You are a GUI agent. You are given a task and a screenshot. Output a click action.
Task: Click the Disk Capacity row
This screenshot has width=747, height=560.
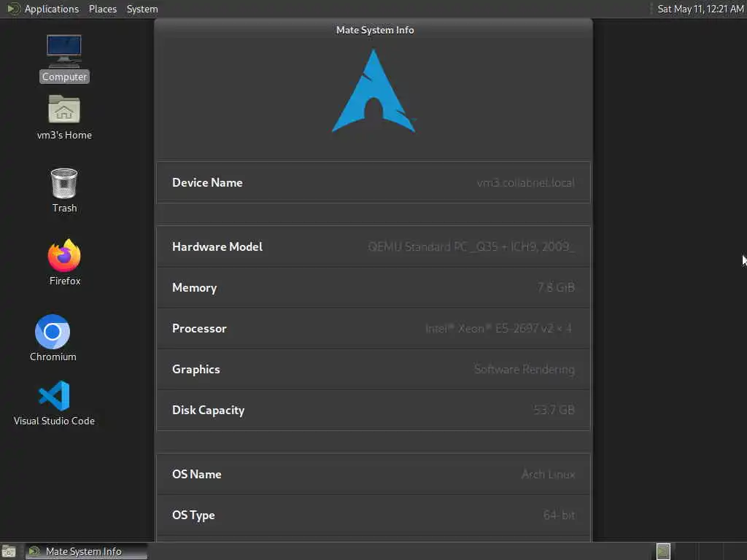(x=373, y=410)
